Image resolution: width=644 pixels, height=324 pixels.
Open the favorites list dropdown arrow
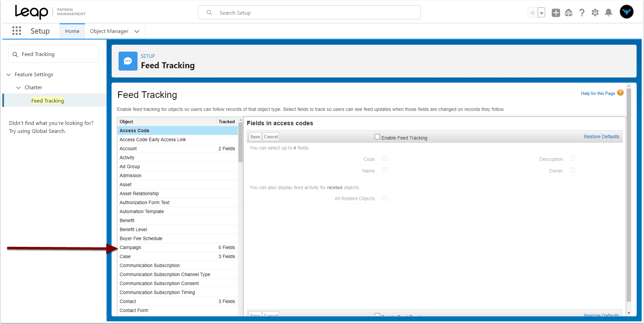point(541,13)
